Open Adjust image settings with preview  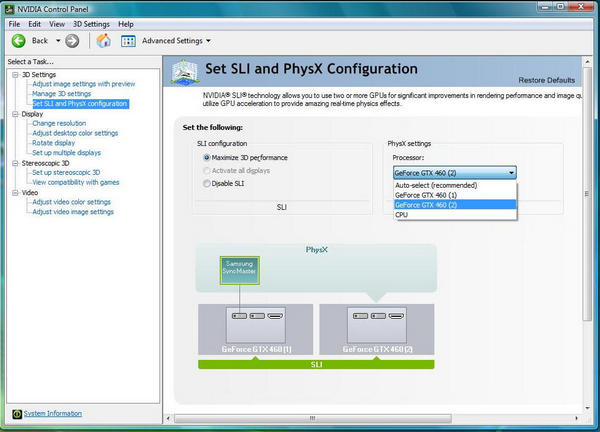coord(83,84)
